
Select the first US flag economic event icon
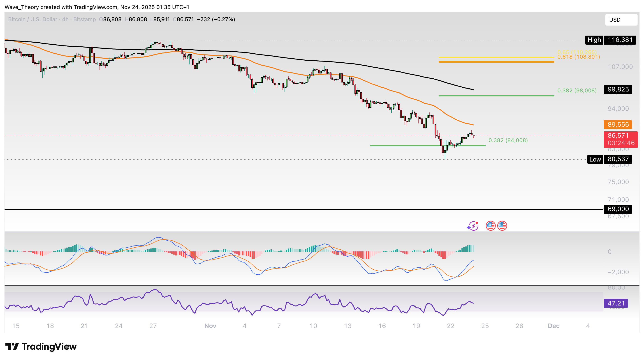[490, 226]
